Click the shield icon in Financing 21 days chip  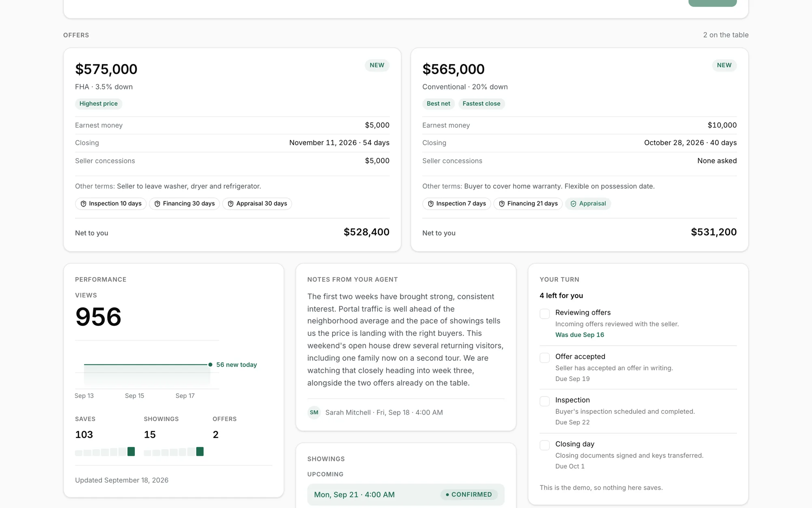[x=502, y=204]
